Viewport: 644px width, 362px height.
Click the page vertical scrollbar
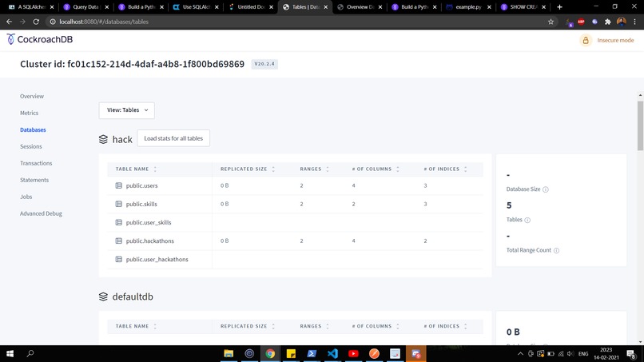(x=640, y=125)
